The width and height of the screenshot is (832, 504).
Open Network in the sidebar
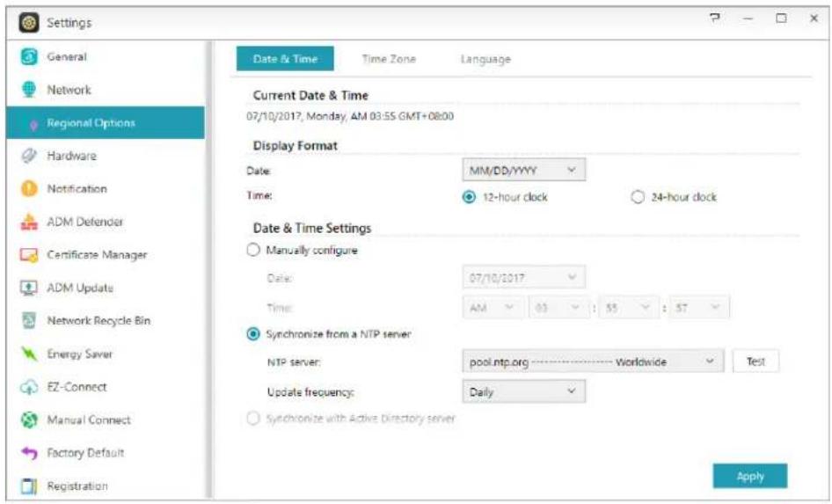click(x=69, y=90)
